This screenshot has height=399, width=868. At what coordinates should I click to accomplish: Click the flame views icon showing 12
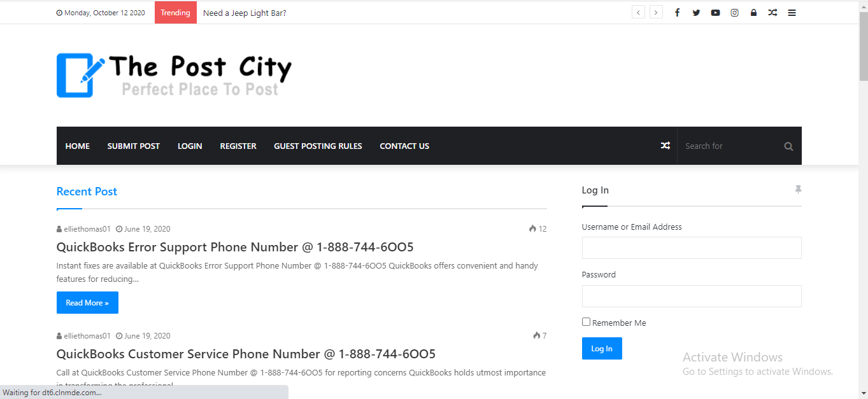point(532,228)
